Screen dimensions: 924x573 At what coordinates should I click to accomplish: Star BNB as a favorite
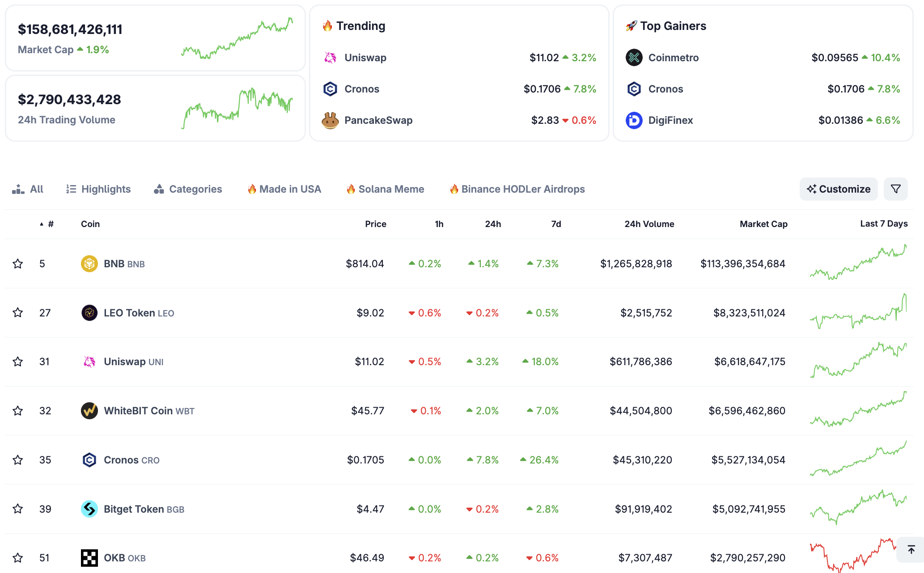[18, 264]
